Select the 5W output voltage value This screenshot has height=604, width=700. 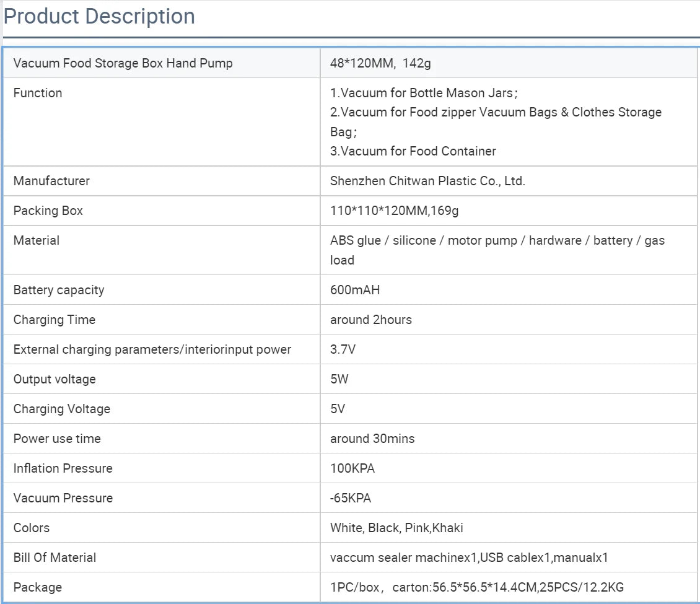[339, 379]
